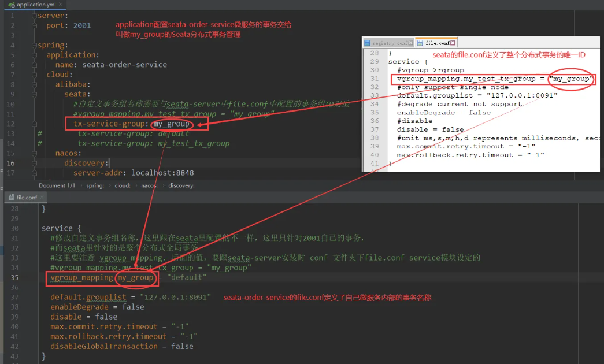Click 'disableGlobalTransaction = false'

(122, 346)
